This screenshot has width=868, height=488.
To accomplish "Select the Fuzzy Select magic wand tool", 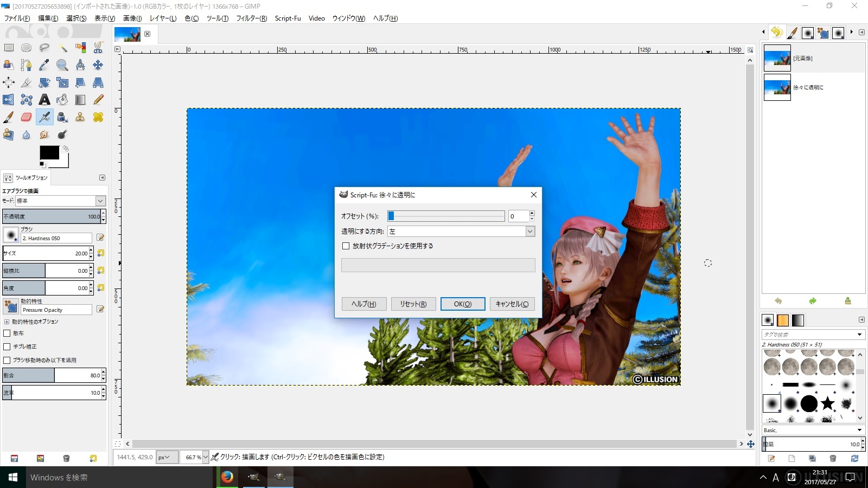I will (62, 48).
